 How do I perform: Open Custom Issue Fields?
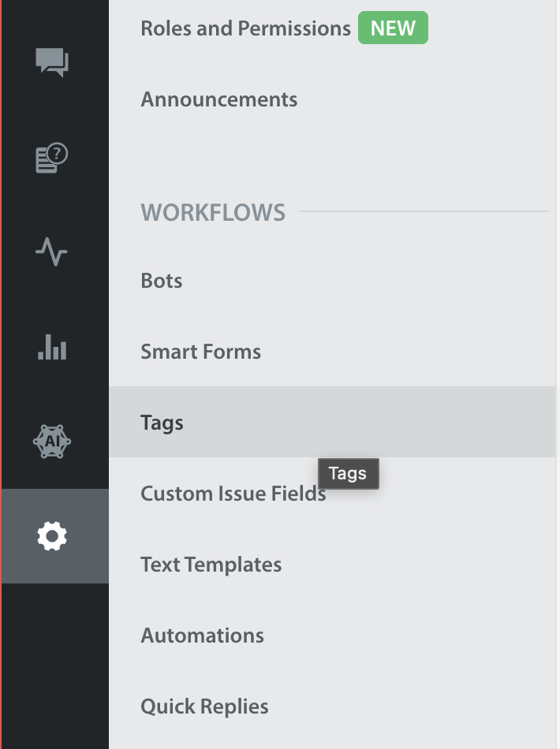click(x=233, y=494)
